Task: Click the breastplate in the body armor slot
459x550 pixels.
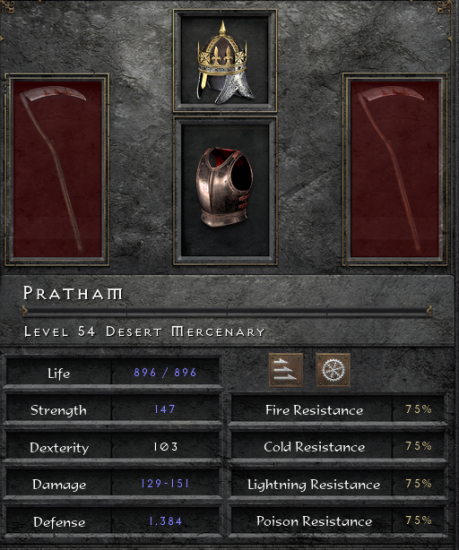Action: pyautogui.click(x=224, y=187)
